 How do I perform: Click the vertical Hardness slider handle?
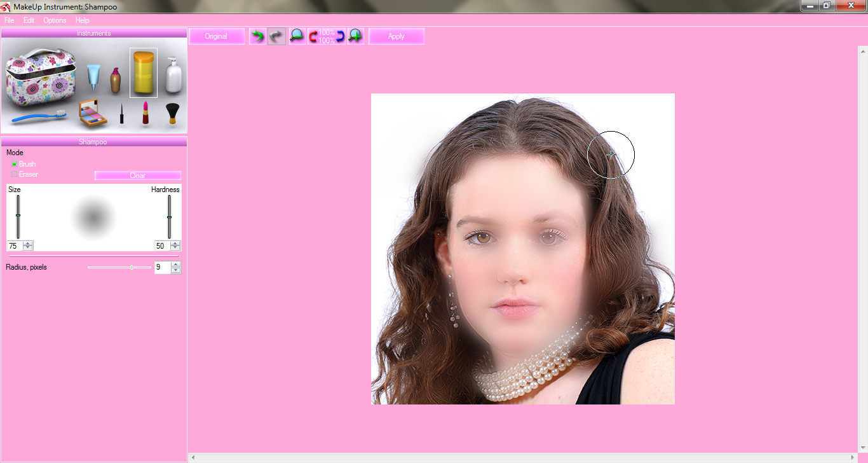coord(169,217)
